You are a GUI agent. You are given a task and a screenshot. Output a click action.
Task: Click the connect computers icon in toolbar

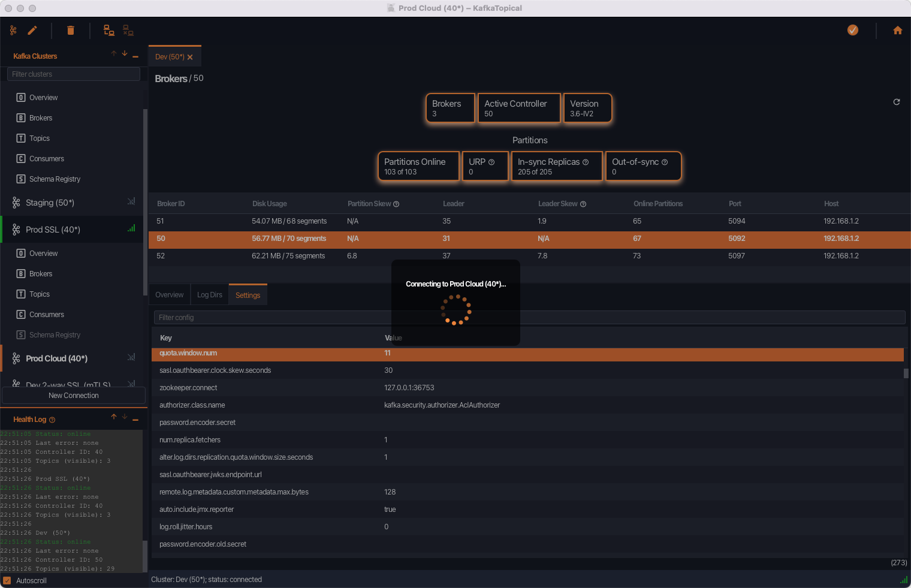tap(109, 30)
